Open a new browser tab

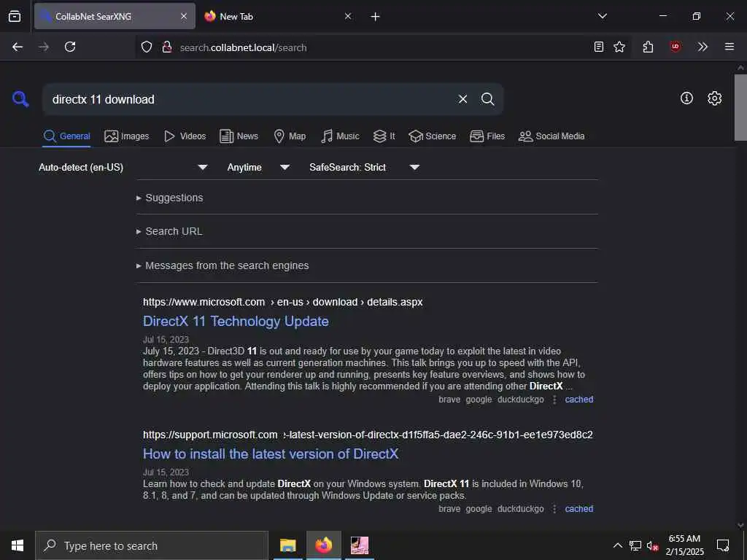[x=376, y=17]
